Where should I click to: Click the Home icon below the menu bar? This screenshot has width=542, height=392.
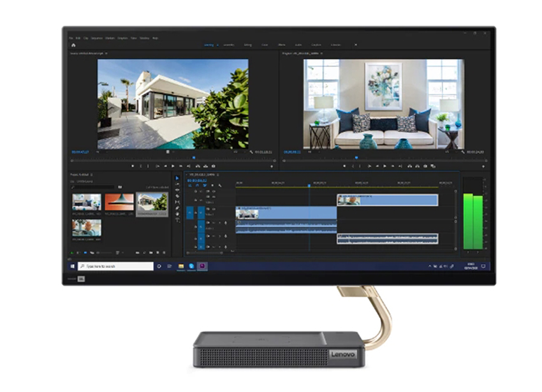73,45
